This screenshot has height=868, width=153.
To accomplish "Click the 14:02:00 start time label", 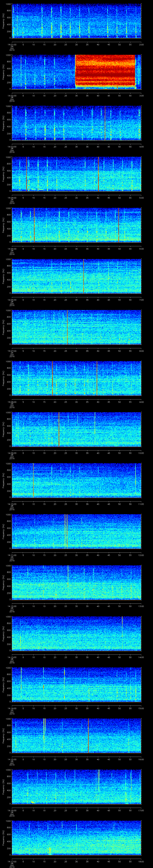I will 12,96.
